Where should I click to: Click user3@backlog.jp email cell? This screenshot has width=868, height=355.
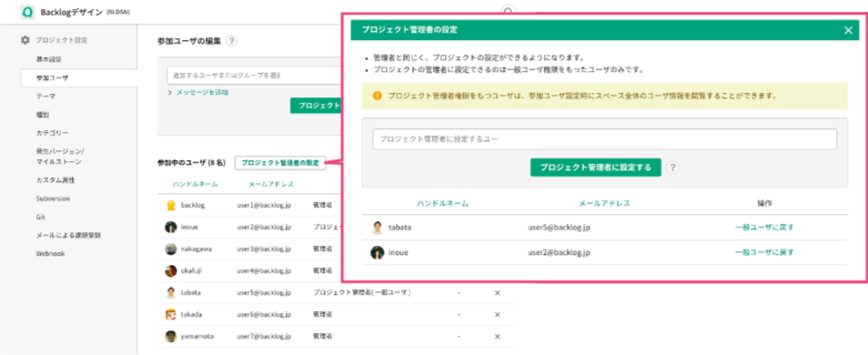[x=264, y=248]
